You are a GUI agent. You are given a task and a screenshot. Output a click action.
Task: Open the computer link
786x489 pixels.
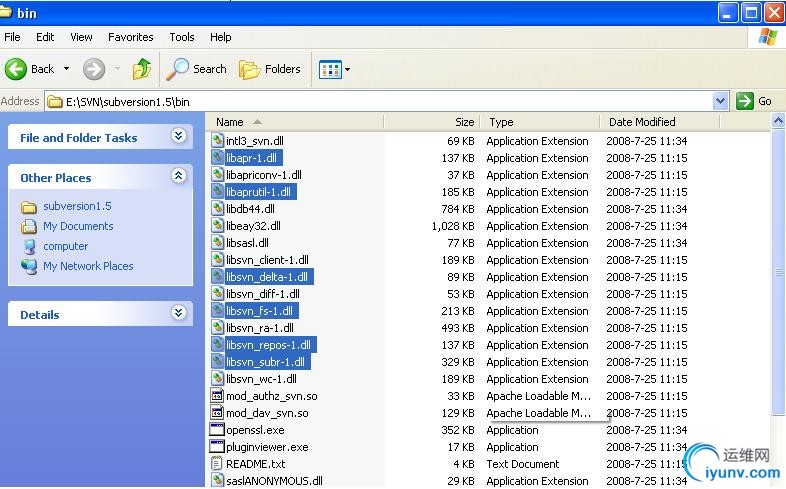65,246
